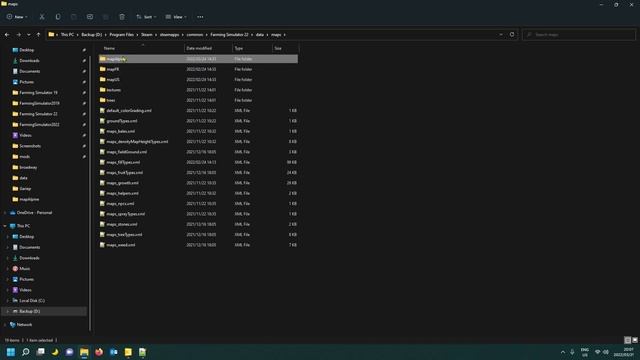The width and height of the screenshot is (640, 360).
Task: Select the mapUS folder
Action: (198, 80)
